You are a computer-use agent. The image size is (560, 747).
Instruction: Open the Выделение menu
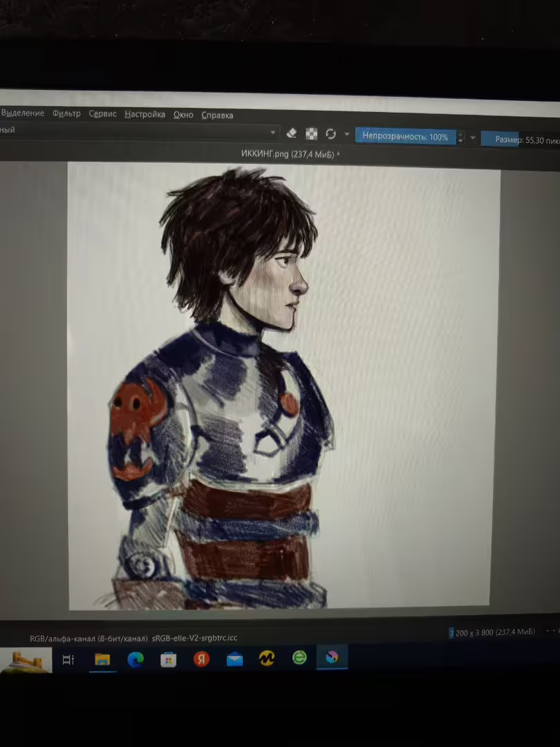pos(22,113)
